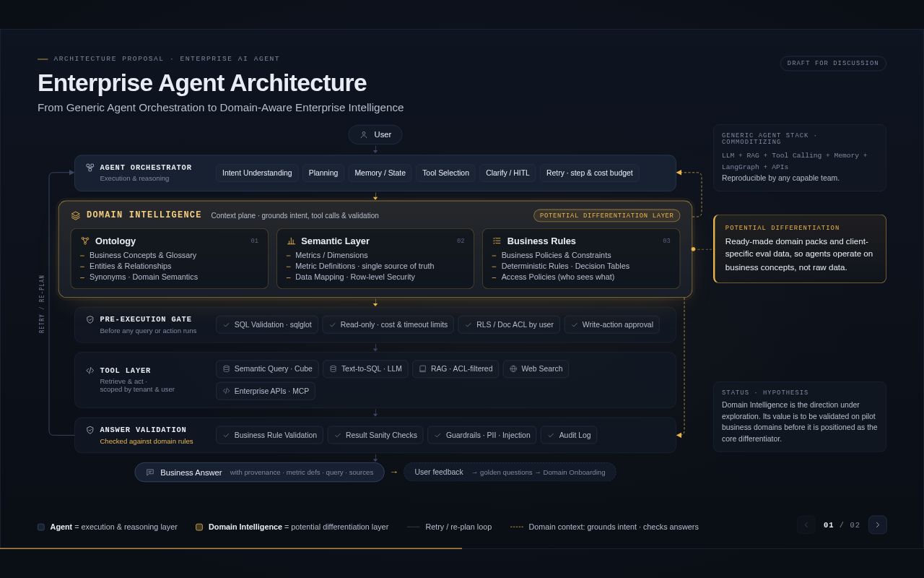Click the Business Rules list icon
This screenshot has height=578, width=924.
pos(497,241)
